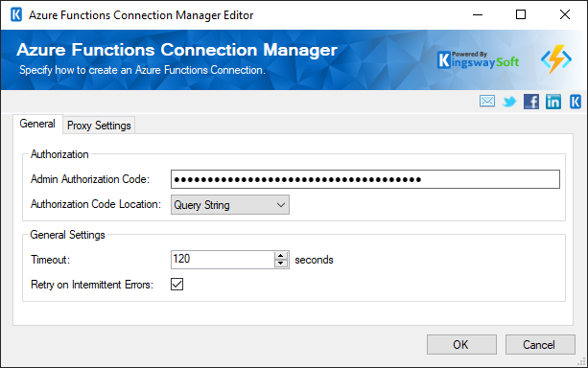Viewport: 588px width, 368px height.
Task: Click the KingswaySoft logo in the banner
Action: pos(478,60)
